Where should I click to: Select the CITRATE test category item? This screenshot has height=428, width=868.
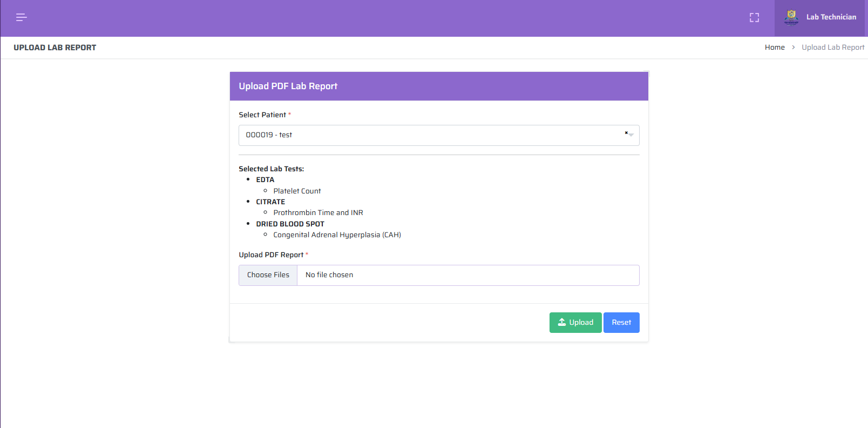(x=270, y=202)
